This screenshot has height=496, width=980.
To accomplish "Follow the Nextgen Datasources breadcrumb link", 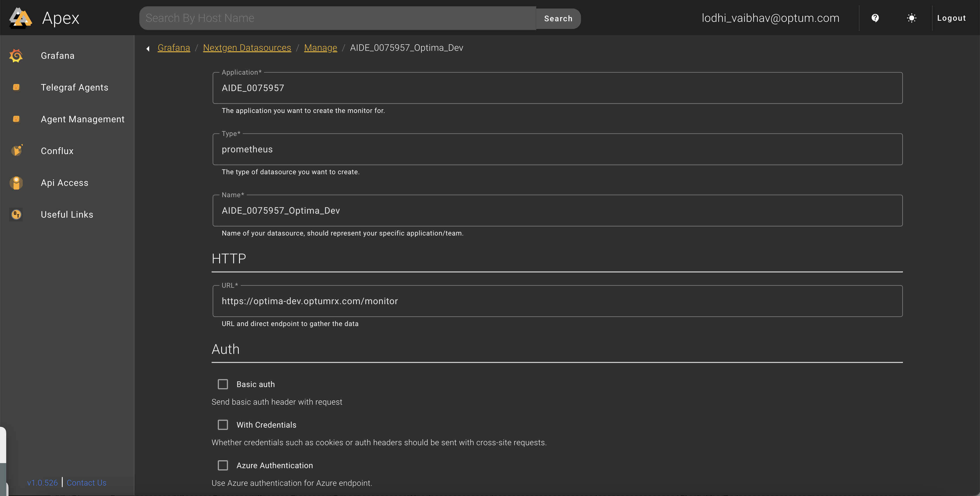I will pyautogui.click(x=247, y=48).
